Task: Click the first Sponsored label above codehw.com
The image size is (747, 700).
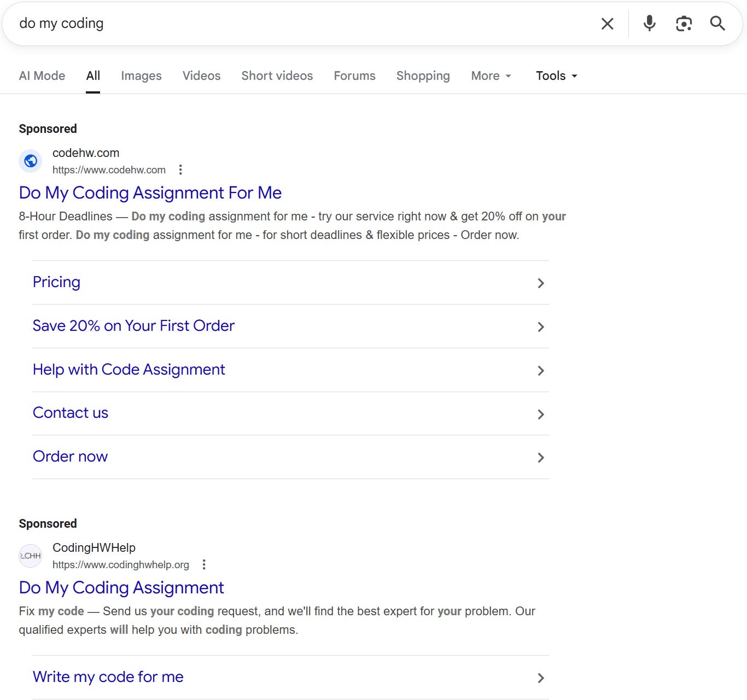Action: pos(48,129)
